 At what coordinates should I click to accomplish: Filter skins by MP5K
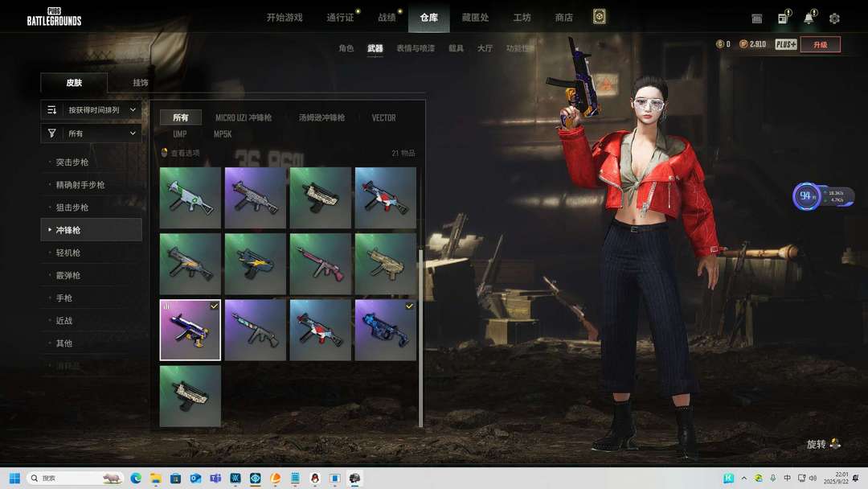(x=223, y=134)
